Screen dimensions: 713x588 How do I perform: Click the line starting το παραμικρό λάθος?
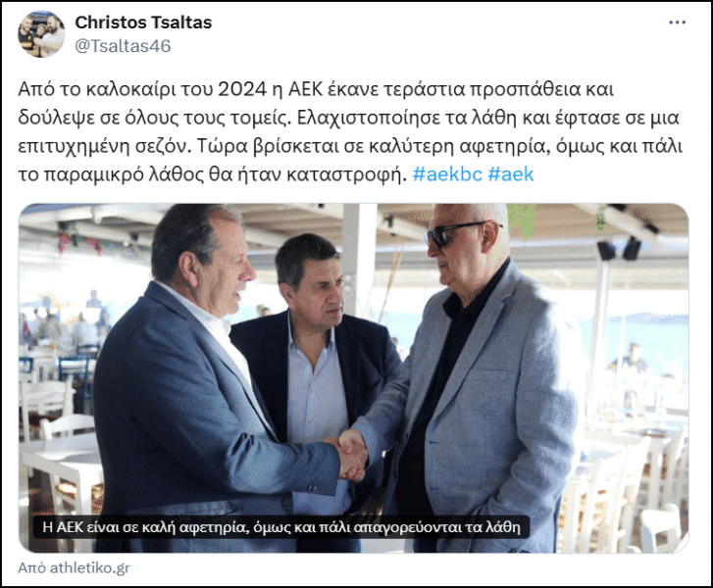(212, 174)
